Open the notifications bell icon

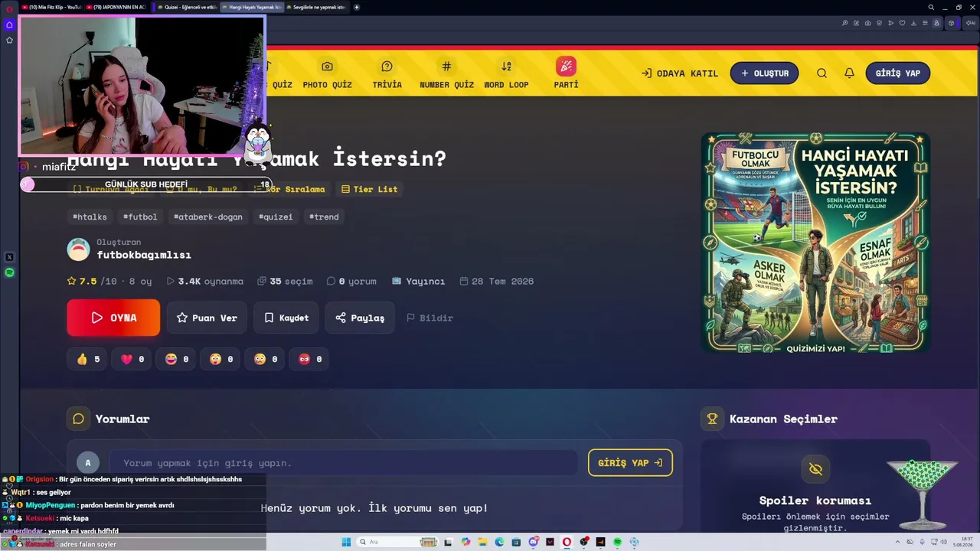[x=849, y=73]
